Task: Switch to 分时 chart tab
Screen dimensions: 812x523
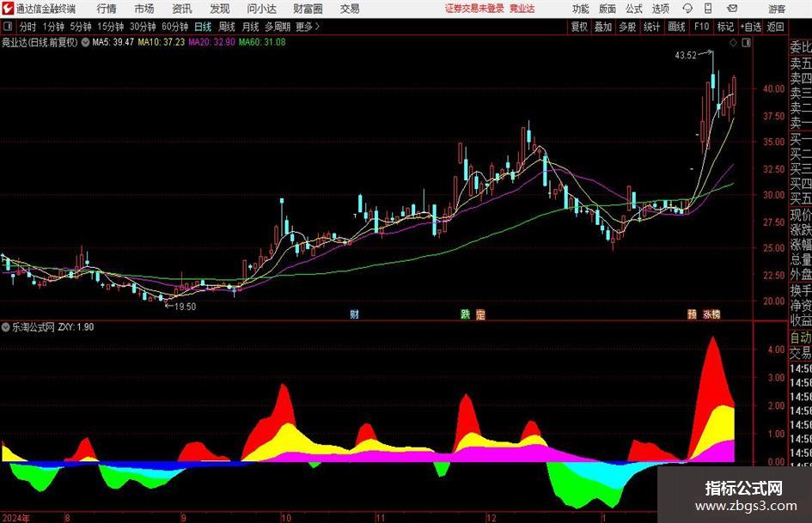Action: coord(28,27)
